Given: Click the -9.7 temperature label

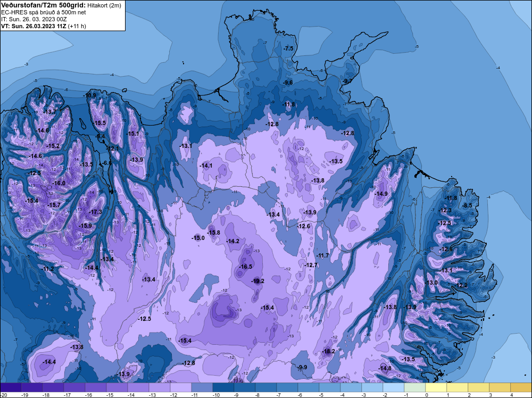Looking at the screenshot, I should click(347, 81).
